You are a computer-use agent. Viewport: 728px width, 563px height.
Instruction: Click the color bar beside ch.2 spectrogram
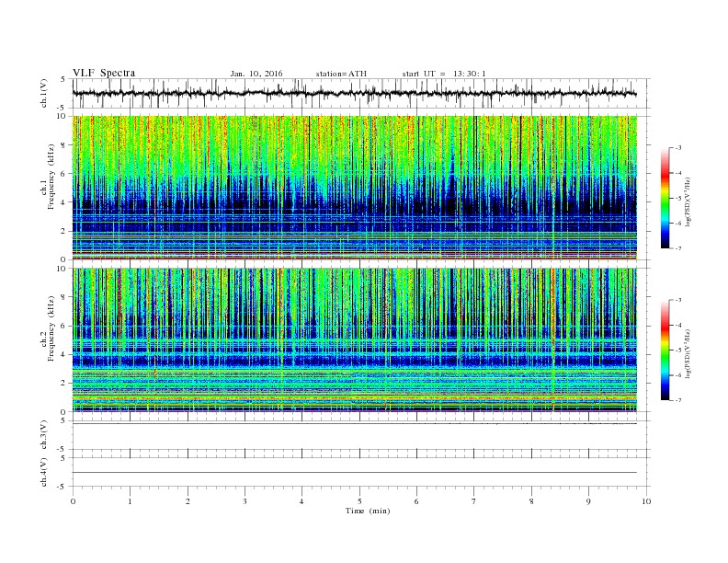[x=665, y=350]
